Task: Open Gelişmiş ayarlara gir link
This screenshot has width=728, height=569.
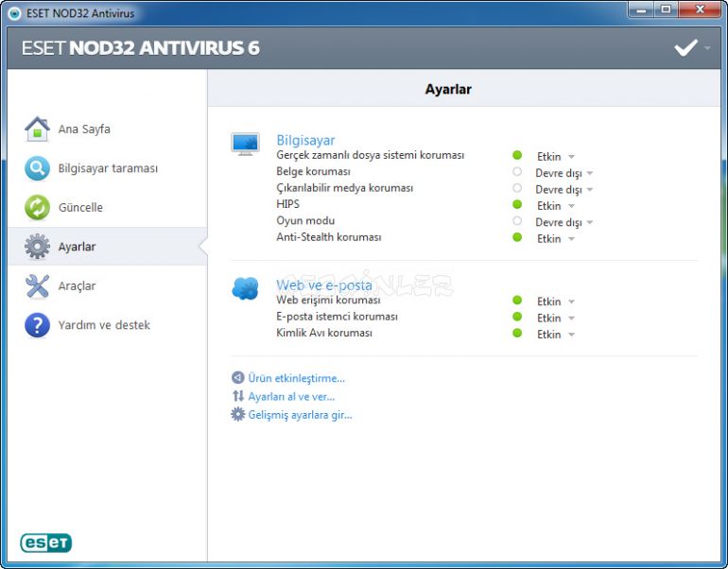Action: click(x=300, y=415)
